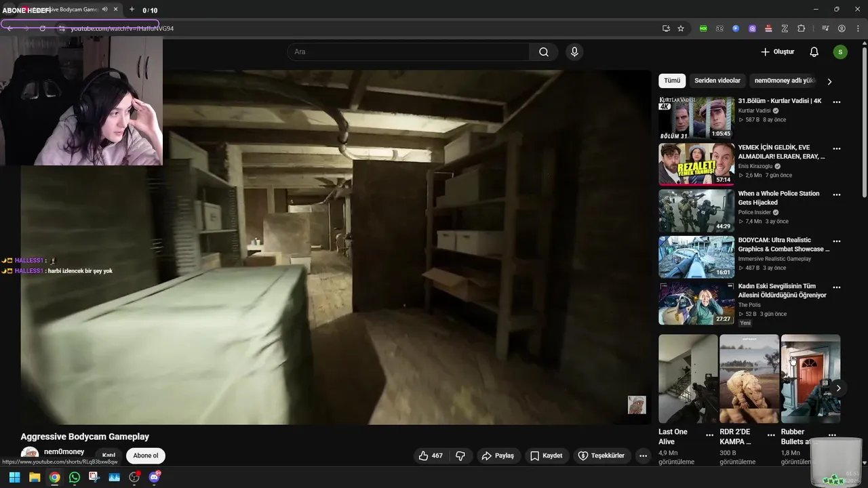Open WhatsApp from the taskbar
This screenshot has height=488, width=868.
pos(75,477)
